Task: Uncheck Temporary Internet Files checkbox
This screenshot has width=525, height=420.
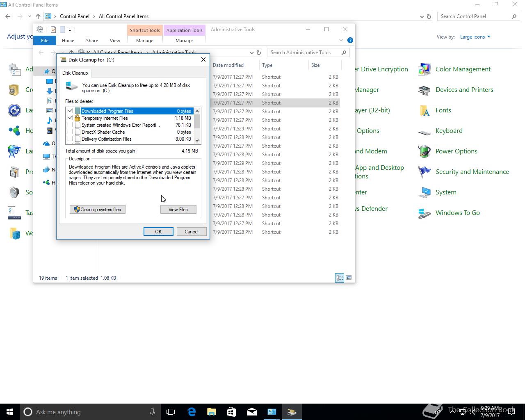Action: (71, 118)
